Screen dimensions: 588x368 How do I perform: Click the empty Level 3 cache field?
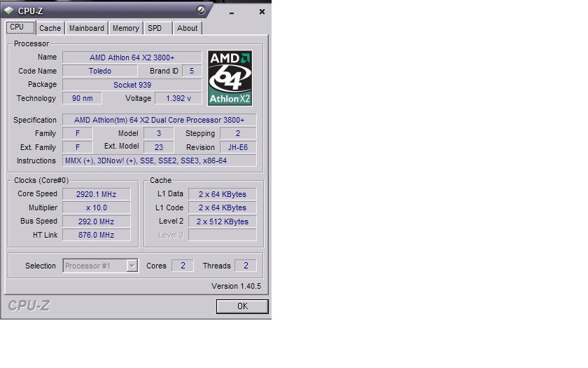point(223,235)
